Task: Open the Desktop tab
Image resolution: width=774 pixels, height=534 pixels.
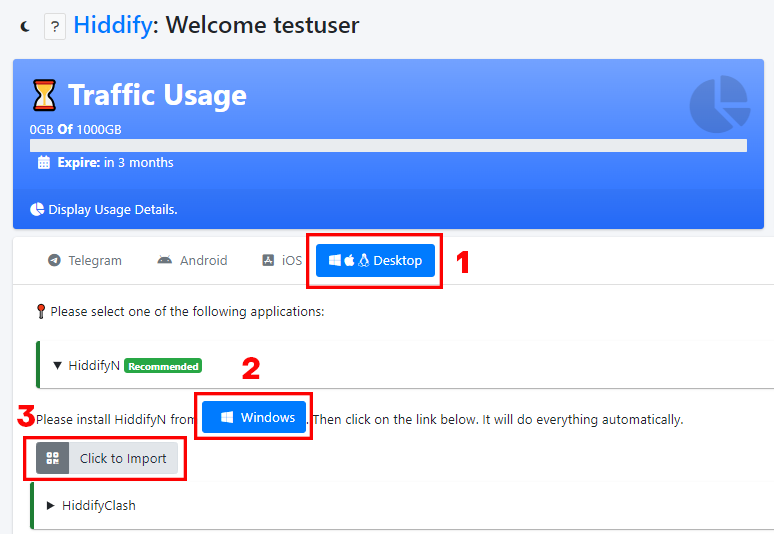Action: coord(375,260)
